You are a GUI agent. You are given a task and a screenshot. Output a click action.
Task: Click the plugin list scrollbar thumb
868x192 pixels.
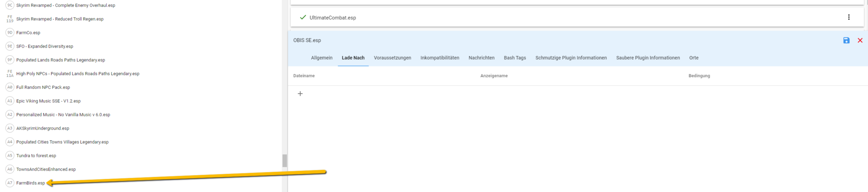click(x=285, y=161)
